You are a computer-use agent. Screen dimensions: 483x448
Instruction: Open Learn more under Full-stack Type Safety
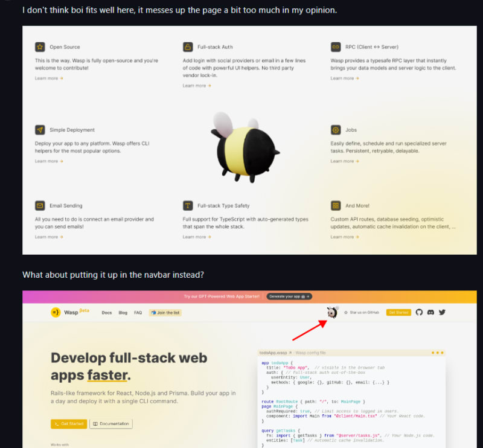coord(197,237)
